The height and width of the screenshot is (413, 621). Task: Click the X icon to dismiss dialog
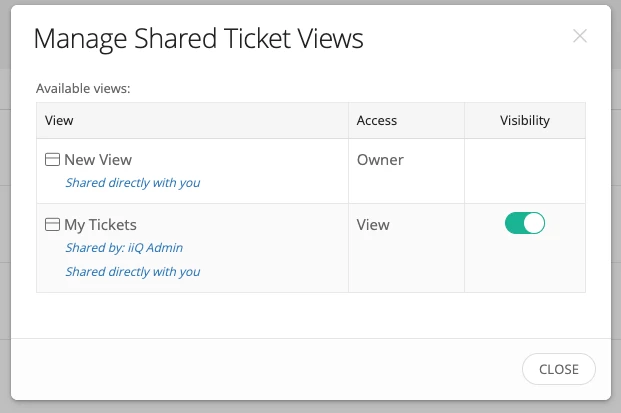click(580, 36)
